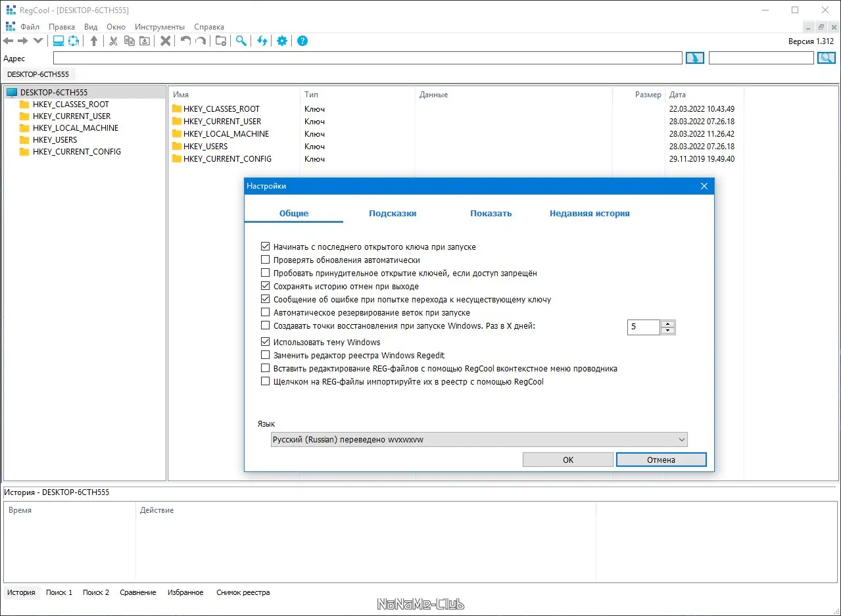Image resolution: width=841 pixels, height=616 pixels.
Task: Enable Щелчком на REG-файлы импортируйте checkbox
Action: point(266,381)
